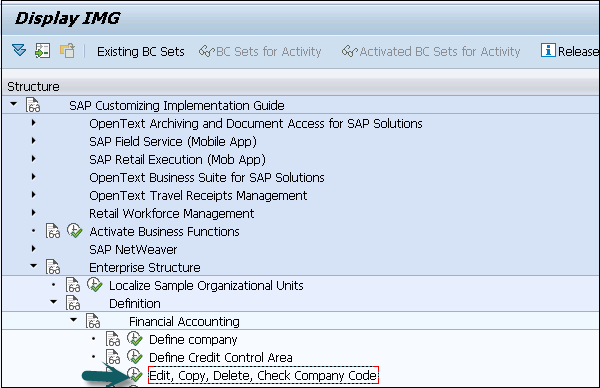Execute Localize Sample Organizational Units activity icon

pyautogui.click(x=94, y=285)
